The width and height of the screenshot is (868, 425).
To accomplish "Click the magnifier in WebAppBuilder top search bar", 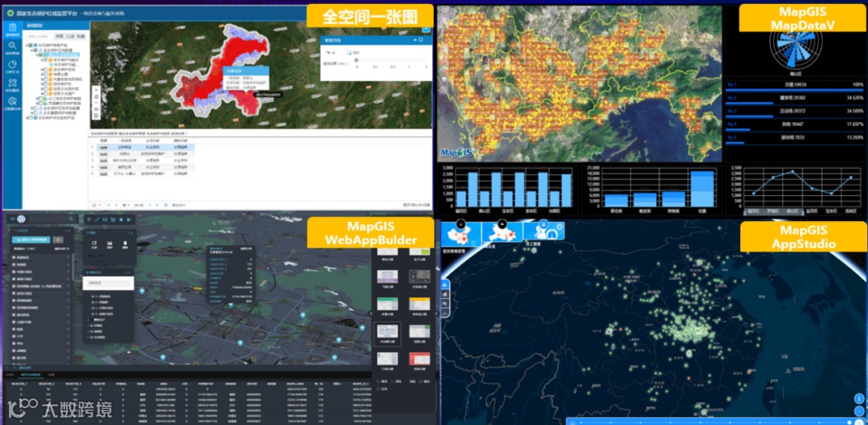I will click(71, 219).
